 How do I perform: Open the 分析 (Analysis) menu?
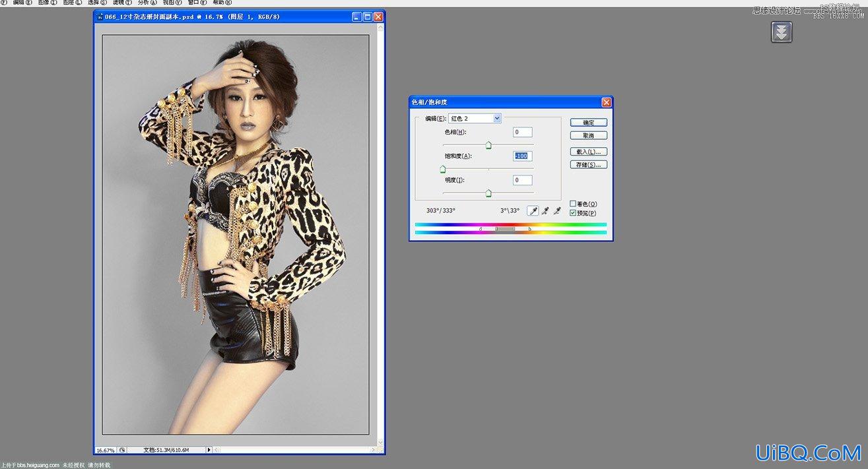click(x=147, y=3)
